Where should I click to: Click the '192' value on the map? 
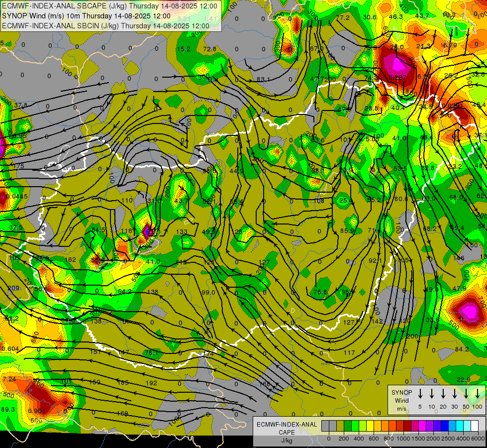point(151,383)
